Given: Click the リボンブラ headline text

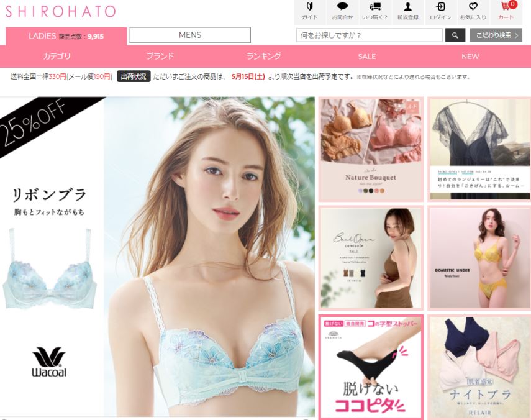Looking at the screenshot, I should pyautogui.click(x=50, y=195).
